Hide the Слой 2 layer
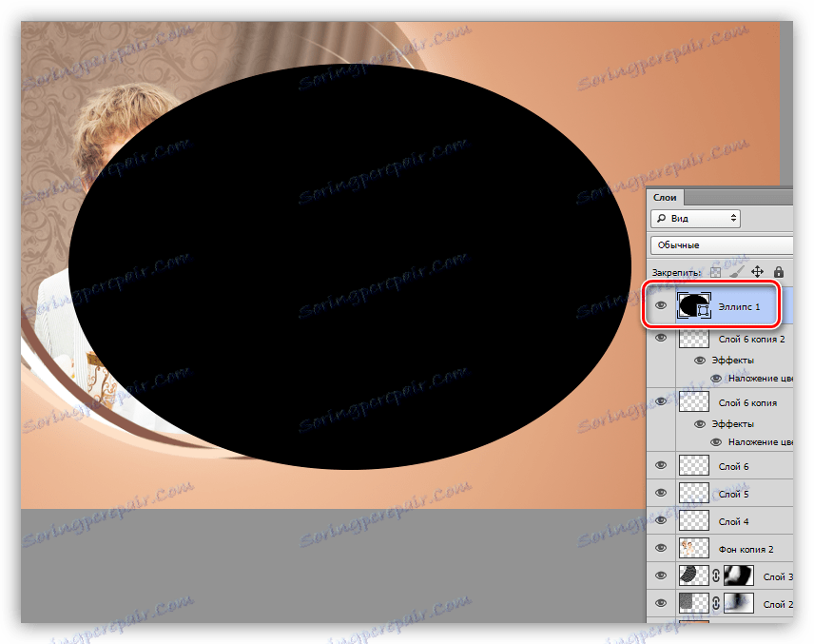 click(x=660, y=603)
